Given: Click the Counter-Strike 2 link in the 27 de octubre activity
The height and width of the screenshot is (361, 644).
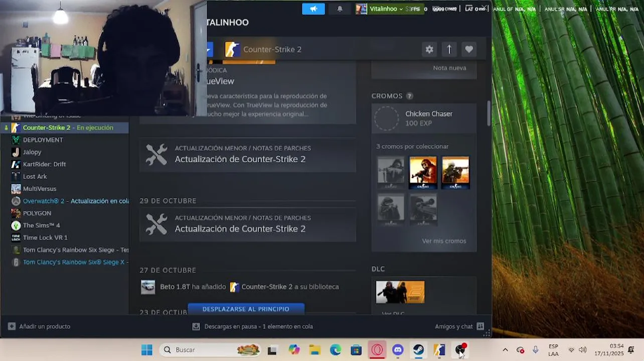Looking at the screenshot, I should pyautogui.click(x=267, y=287).
